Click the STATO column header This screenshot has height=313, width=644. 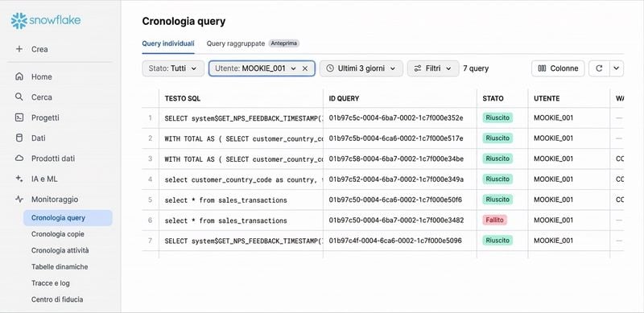493,99
